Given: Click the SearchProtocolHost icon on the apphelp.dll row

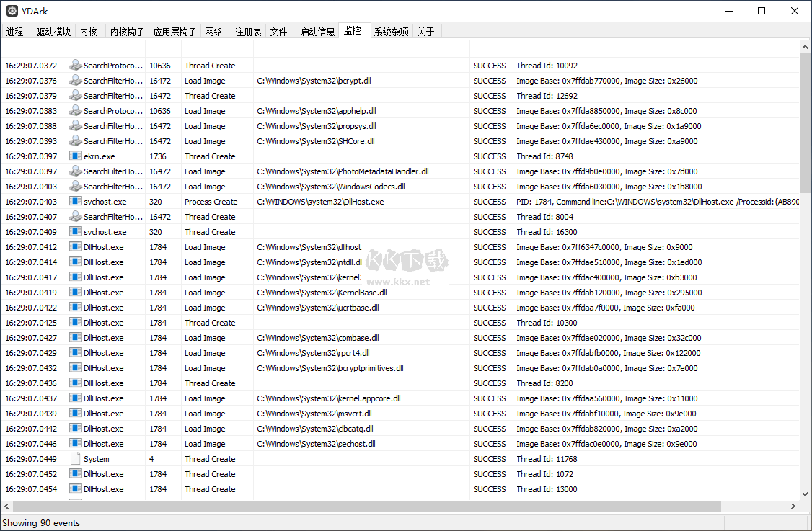Looking at the screenshot, I should pos(75,111).
